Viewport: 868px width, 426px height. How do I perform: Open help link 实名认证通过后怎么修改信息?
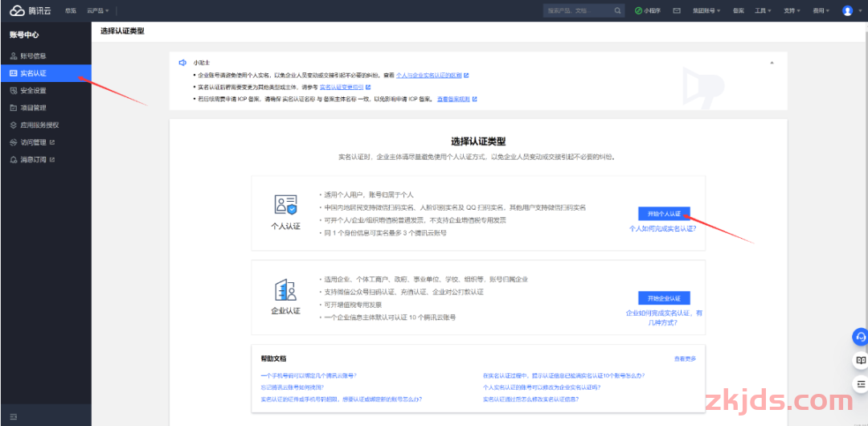(531, 399)
